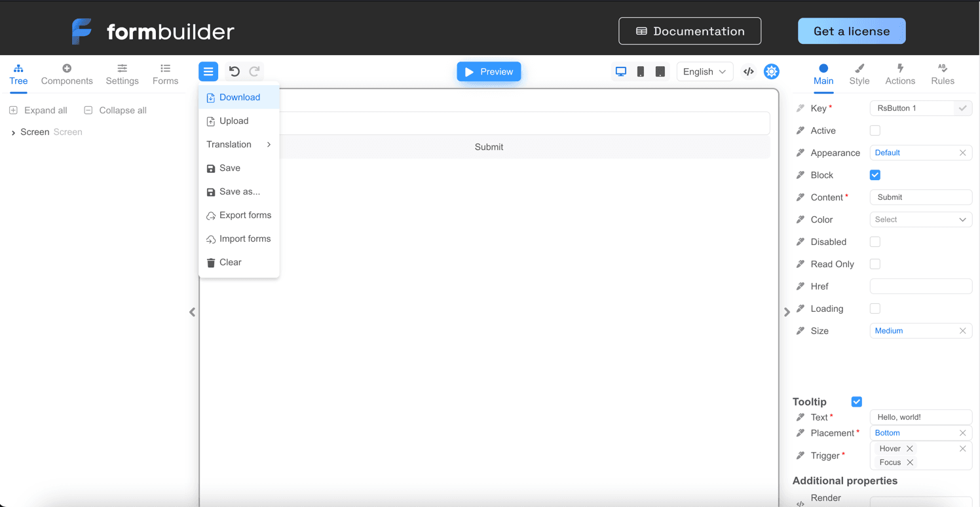The image size is (980, 507).
Task: Switch to desktop preview mode
Action: click(620, 71)
